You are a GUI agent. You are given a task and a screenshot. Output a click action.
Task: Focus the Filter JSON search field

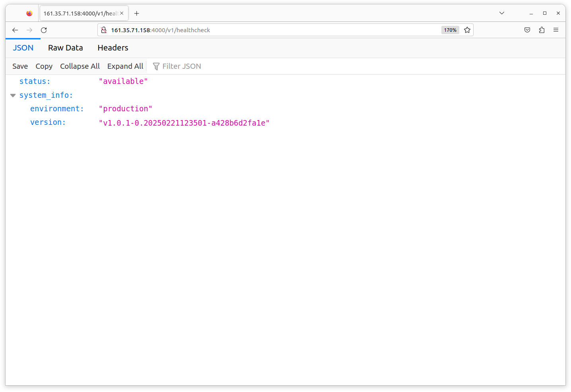click(x=182, y=66)
